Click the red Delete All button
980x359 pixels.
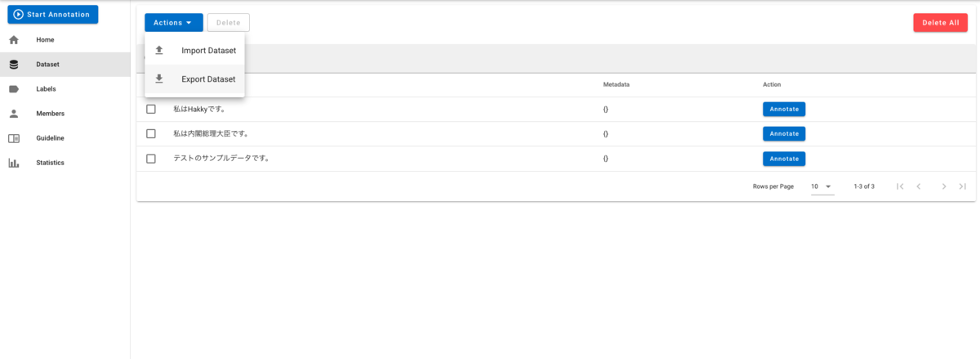pos(940,23)
